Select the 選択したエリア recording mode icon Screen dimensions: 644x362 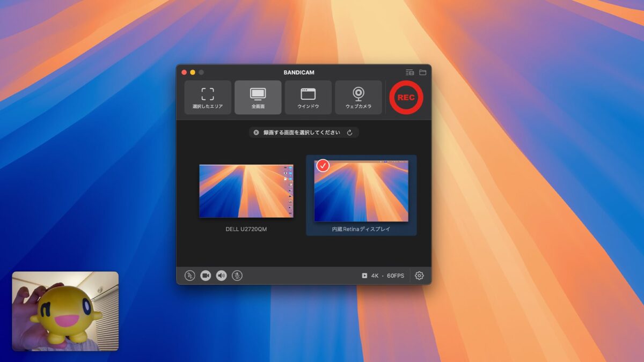pyautogui.click(x=207, y=97)
